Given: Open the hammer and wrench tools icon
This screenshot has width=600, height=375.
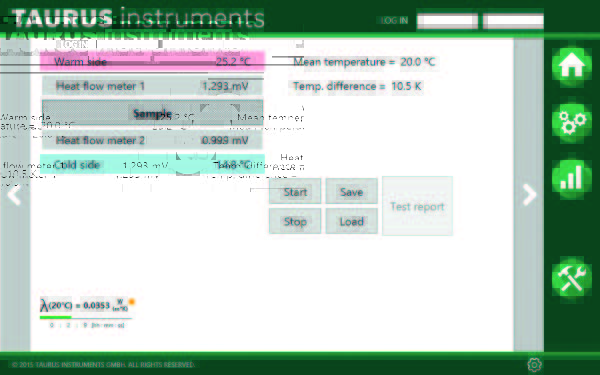Looking at the screenshot, I should [x=572, y=277].
